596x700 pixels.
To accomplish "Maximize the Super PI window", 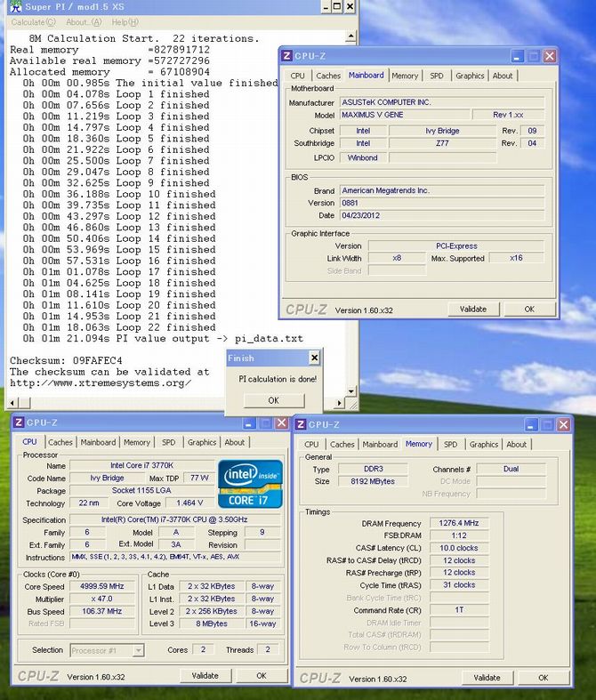I will click(x=337, y=6).
